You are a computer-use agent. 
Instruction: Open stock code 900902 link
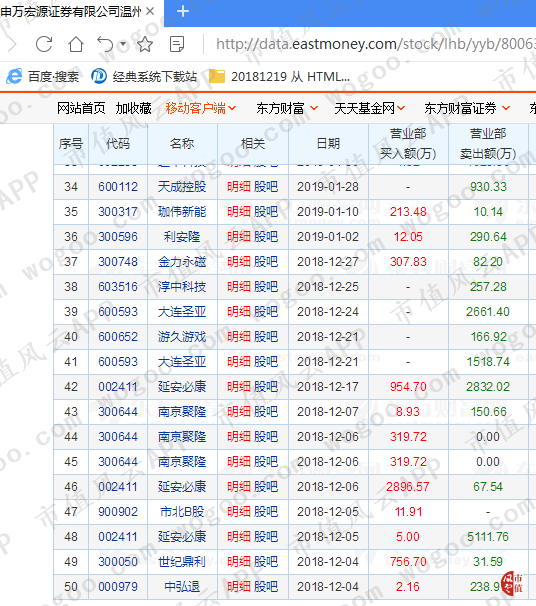click(x=118, y=512)
